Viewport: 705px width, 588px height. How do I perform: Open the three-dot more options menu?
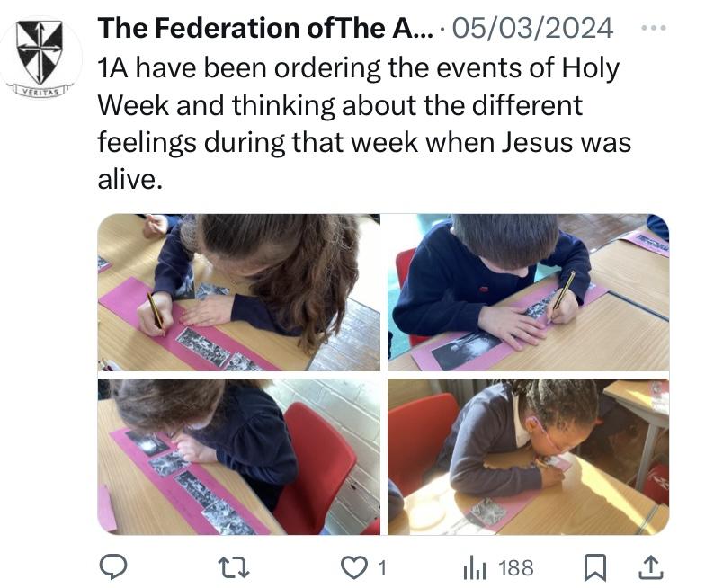pos(654,28)
